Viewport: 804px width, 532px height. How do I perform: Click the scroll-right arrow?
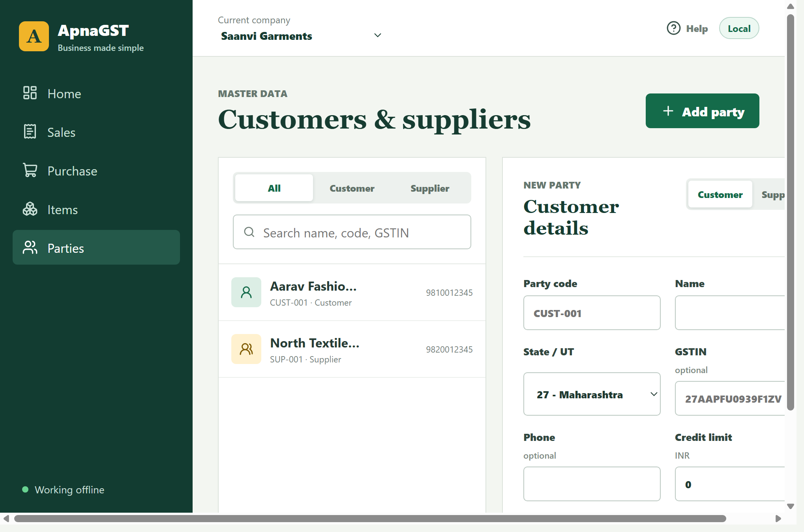coord(778,519)
